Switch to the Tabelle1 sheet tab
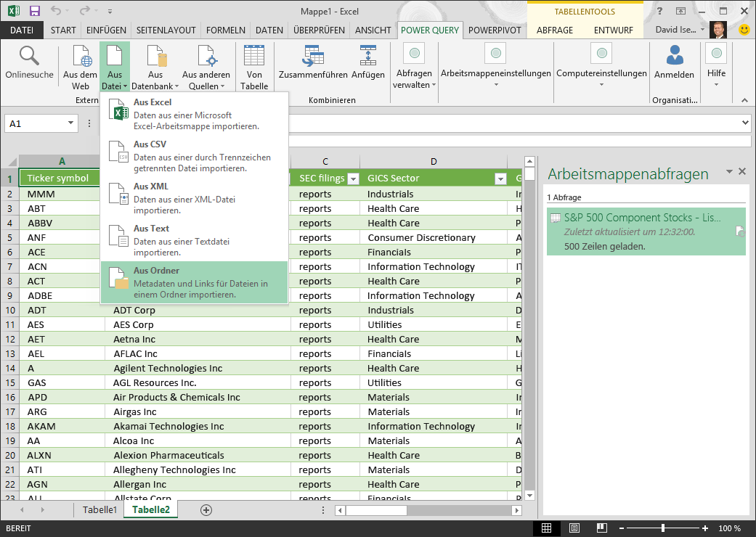 [99, 509]
